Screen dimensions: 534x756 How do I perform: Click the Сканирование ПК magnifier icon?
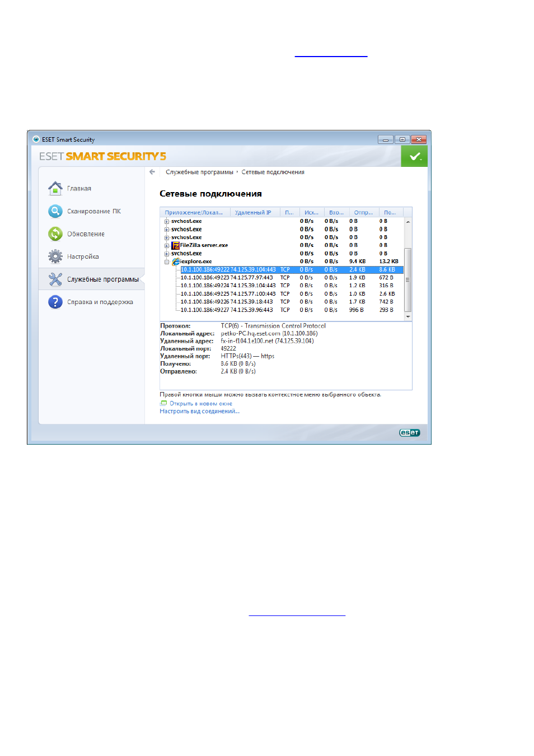tap(55, 211)
